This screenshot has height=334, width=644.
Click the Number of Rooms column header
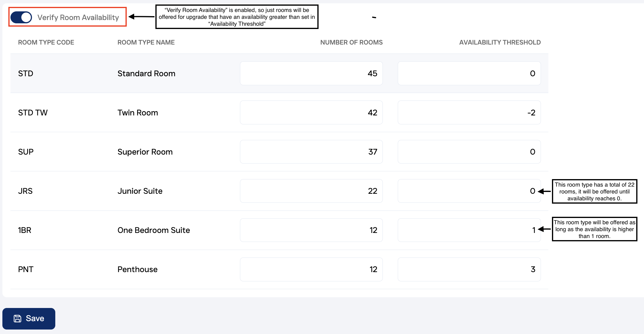point(351,42)
